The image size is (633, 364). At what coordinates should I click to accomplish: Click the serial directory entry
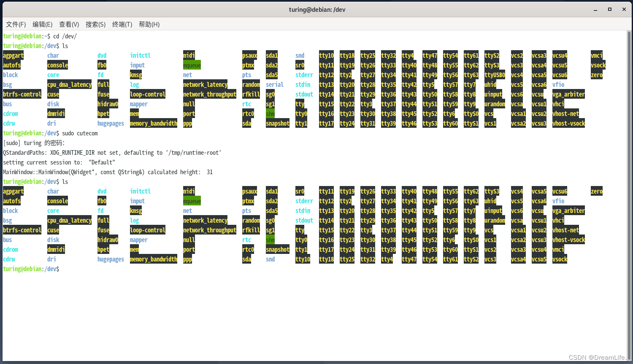[275, 85]
